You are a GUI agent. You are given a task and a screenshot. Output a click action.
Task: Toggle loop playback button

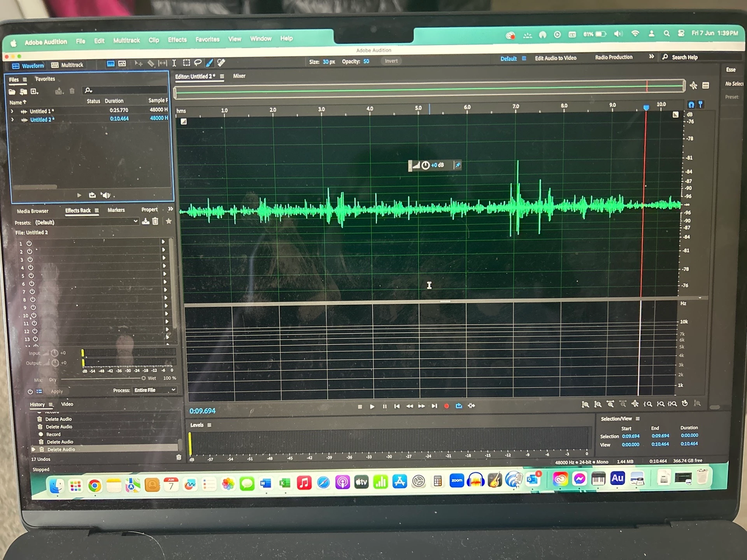pos(459,406)
